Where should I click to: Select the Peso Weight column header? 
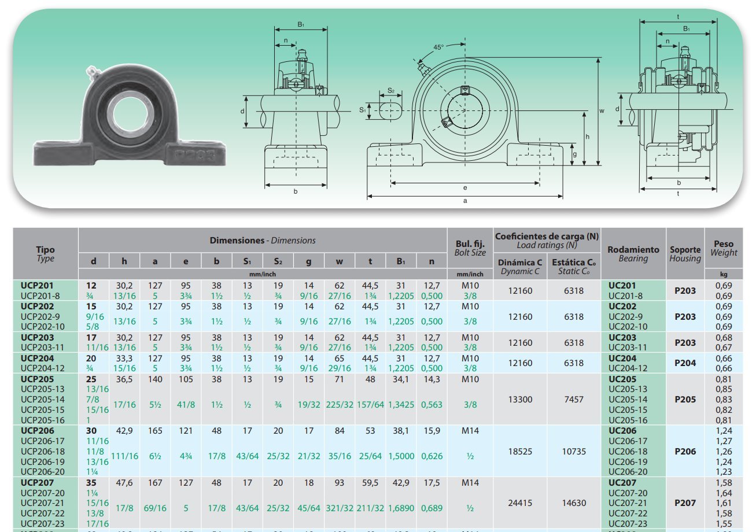[724, 248]
